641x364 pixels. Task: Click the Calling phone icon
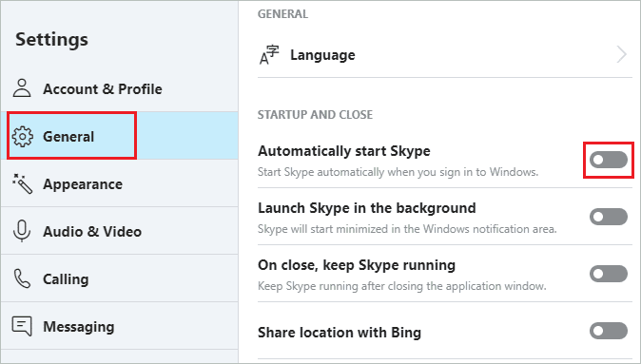[22, 278]
